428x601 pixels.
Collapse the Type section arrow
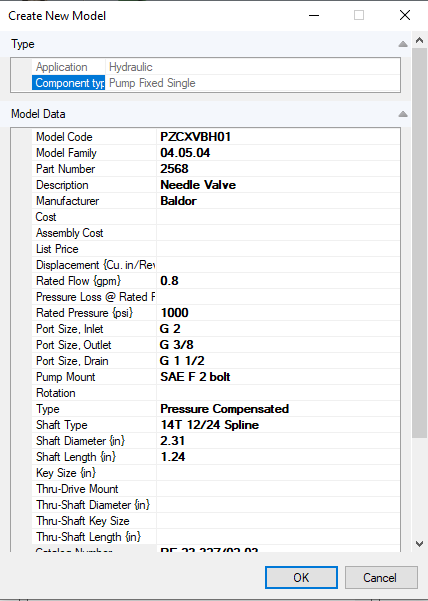coord(403,44)
